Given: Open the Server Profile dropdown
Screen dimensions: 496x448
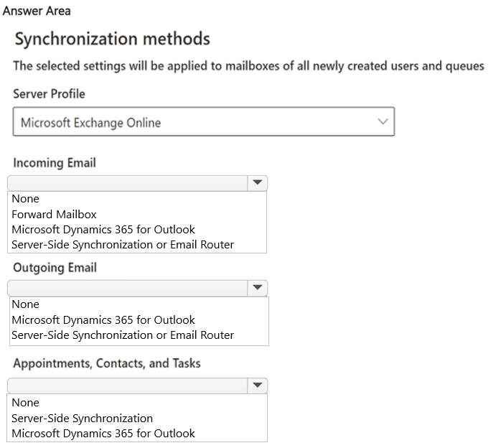Looking at the screenshot, I should (204, 121).
